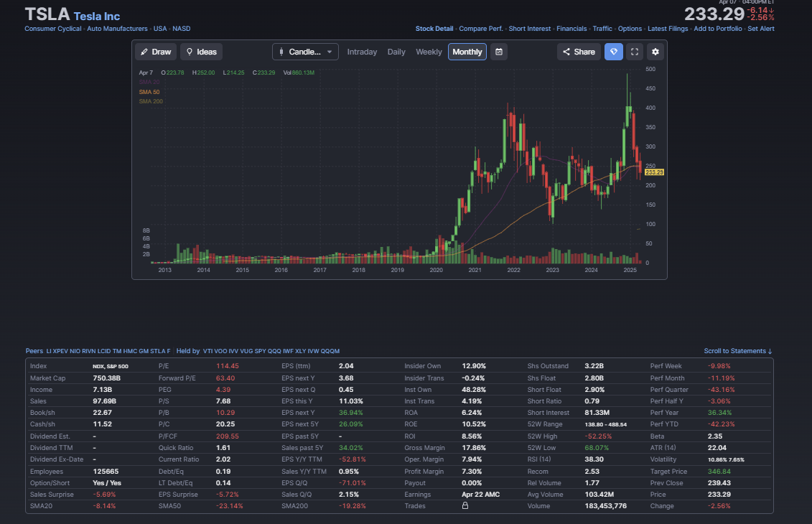Open the Candle chart type dropdown

[x=305, y=52]
